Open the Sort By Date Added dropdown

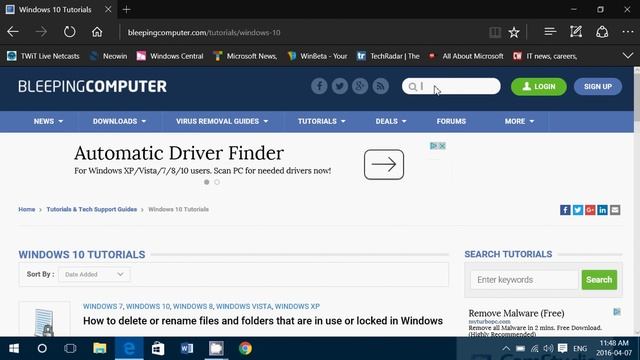coord(94,274)
